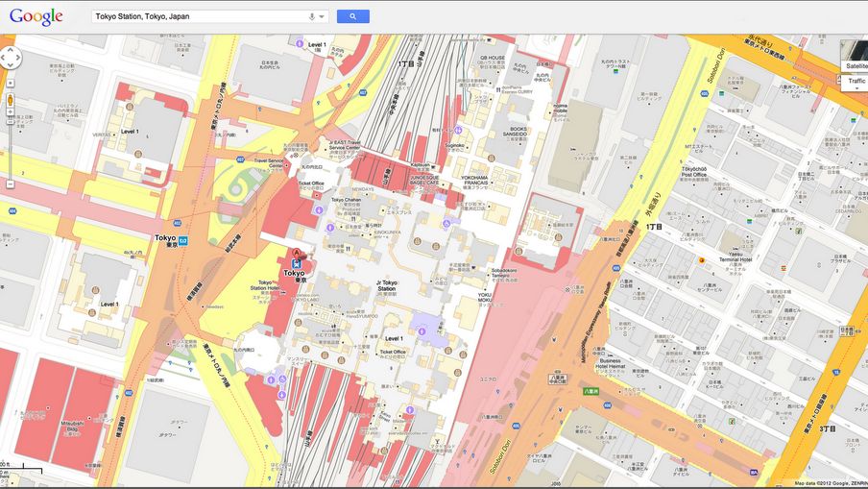Open the Google logo home link
Image resolution: width=868 pixels, height=489 pixels.
[36, 16]
